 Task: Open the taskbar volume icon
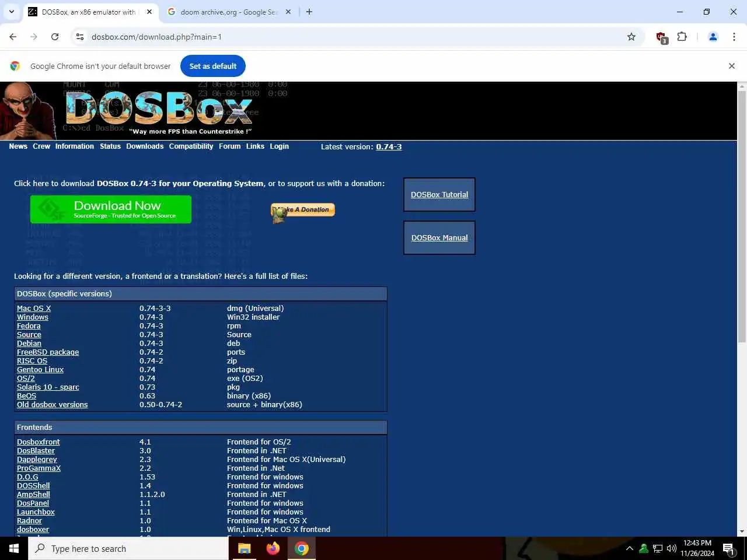click(x=671, y=548)
